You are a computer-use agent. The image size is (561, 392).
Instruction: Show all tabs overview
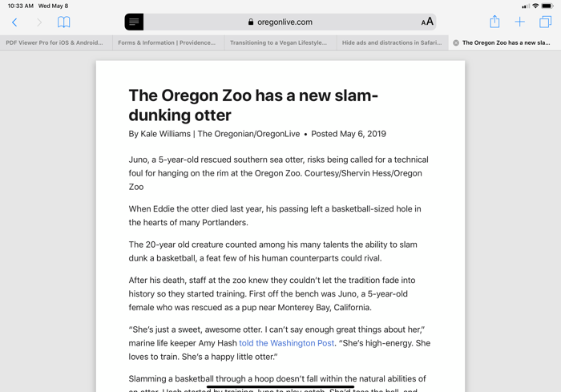click(x=545, y=22)
